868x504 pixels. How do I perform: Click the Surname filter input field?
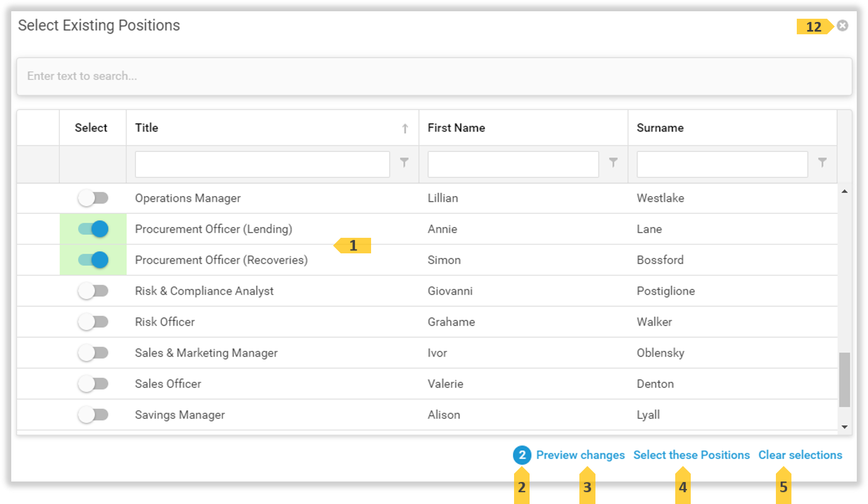[722, 164]
